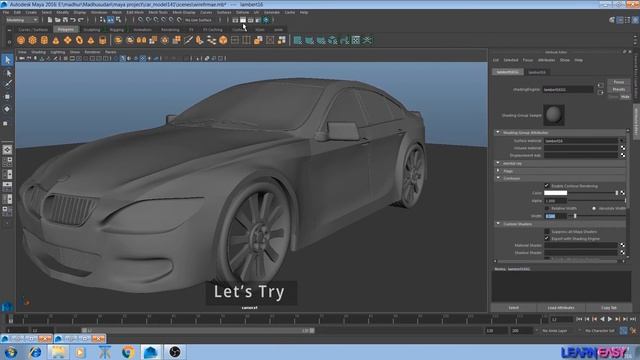Click the shadingEngine name input field
Screen dimensions: 640x360
click(x=568, y=89)
